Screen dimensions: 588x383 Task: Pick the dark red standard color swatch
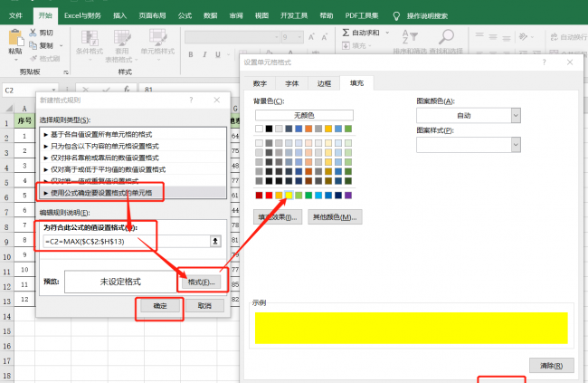[x=259, y=196]
